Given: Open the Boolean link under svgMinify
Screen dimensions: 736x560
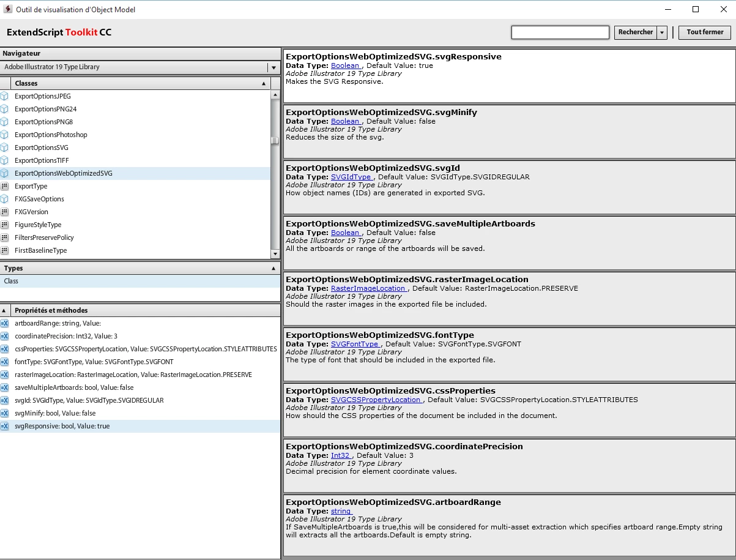Looking at the screenshot, I should coord(346,121).
